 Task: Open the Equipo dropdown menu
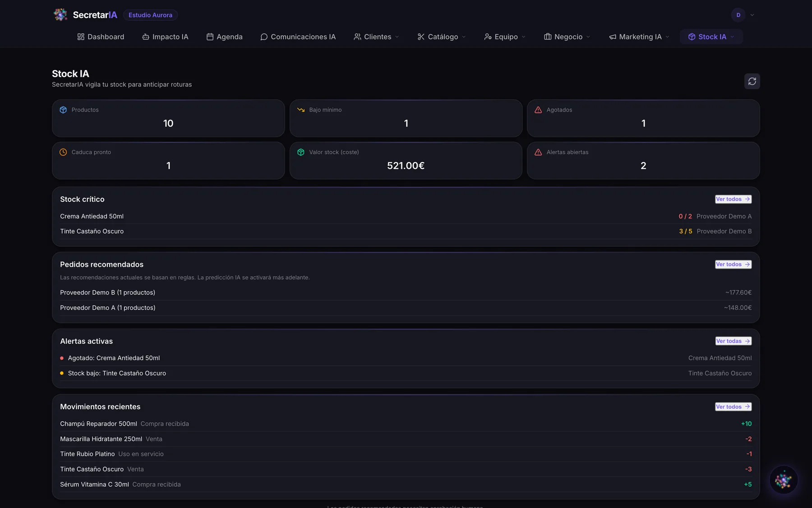(505, 37)
